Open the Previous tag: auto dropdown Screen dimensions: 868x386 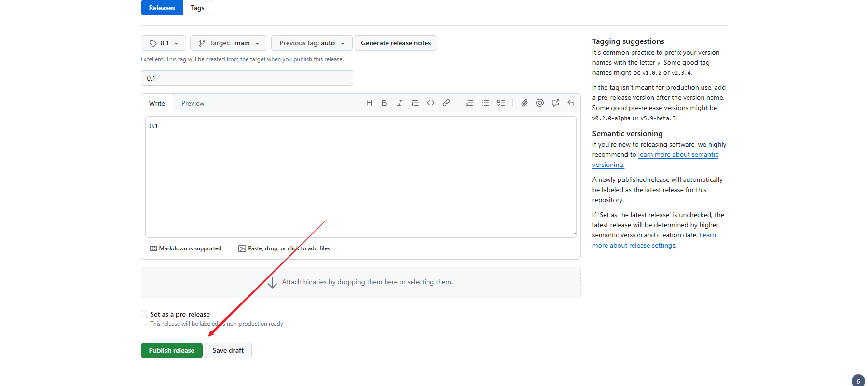pyautogui.click(x=312, y=43)
